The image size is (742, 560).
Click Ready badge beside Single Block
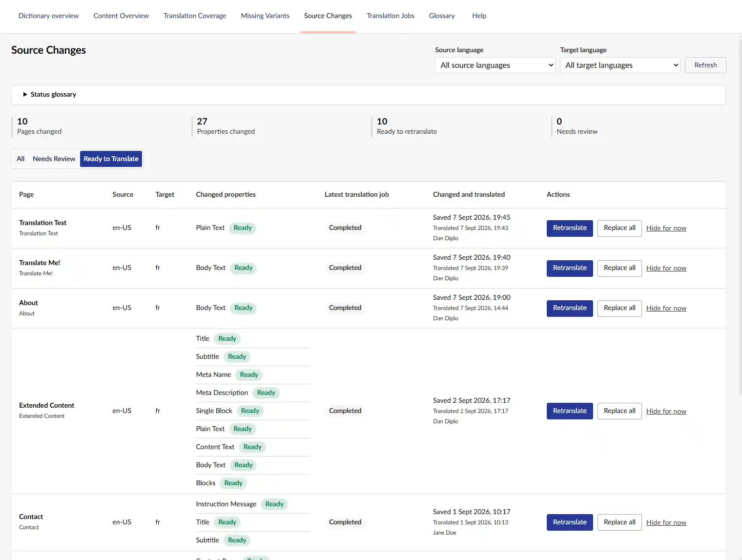coord(250,411)
